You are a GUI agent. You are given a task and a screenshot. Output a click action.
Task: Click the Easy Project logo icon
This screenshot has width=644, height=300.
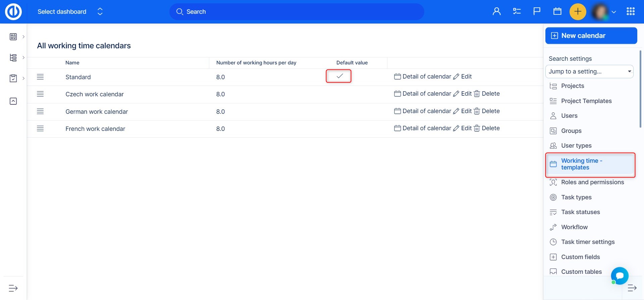[13, 12]
